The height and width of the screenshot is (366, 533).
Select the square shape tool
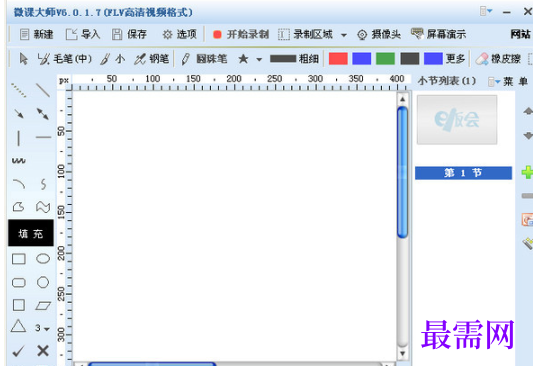19,305
